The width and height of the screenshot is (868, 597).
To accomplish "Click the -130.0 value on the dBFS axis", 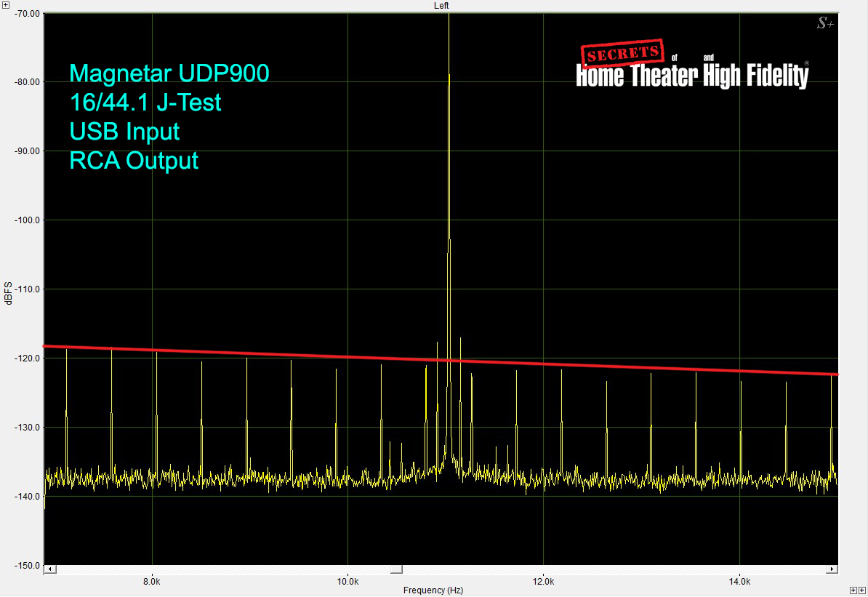I will 27,428.
